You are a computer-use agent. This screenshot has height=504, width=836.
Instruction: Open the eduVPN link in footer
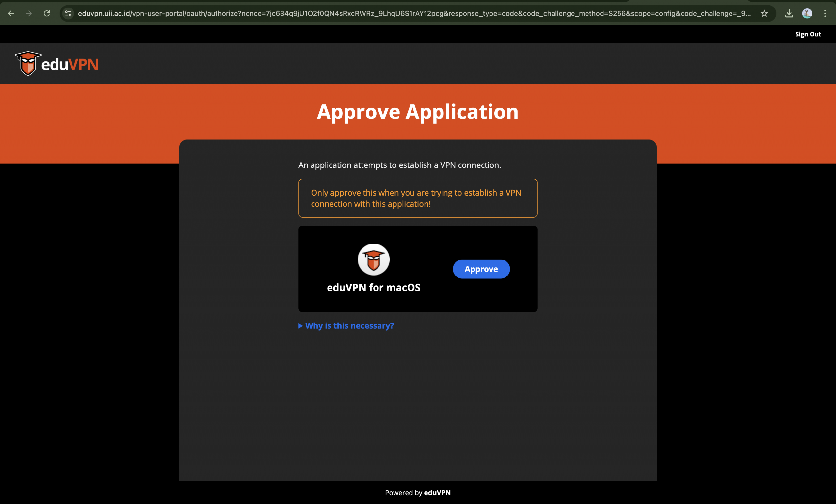tap(437, 493)
